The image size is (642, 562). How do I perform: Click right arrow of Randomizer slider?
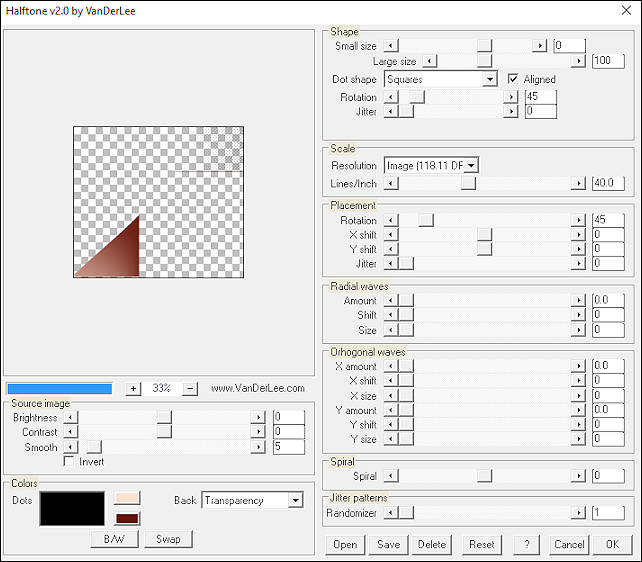coord(578,512)
